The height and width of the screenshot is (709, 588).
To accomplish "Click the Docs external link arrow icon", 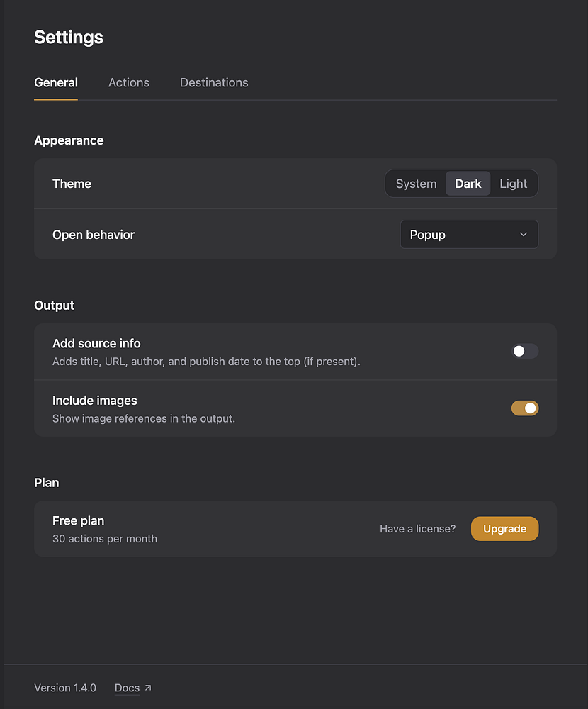I will pos(147,688).
